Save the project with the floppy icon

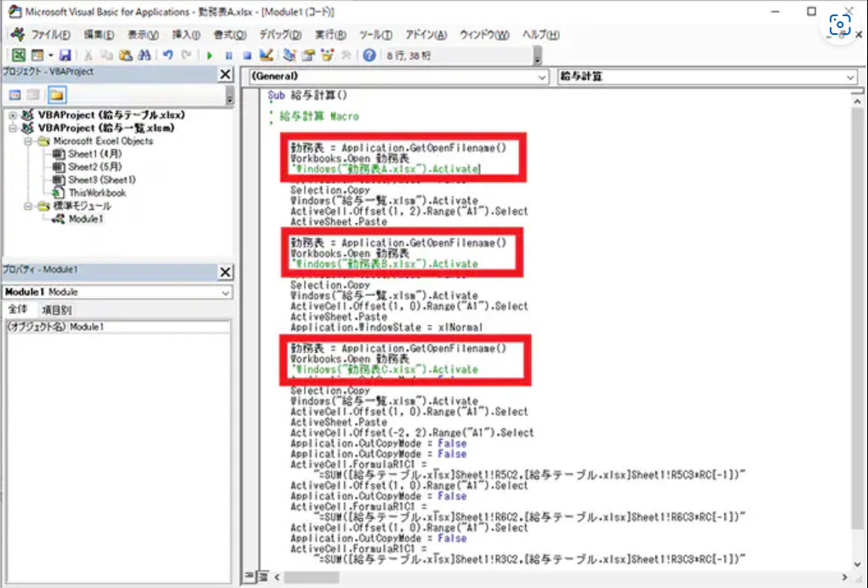click(x=65, y=54)
